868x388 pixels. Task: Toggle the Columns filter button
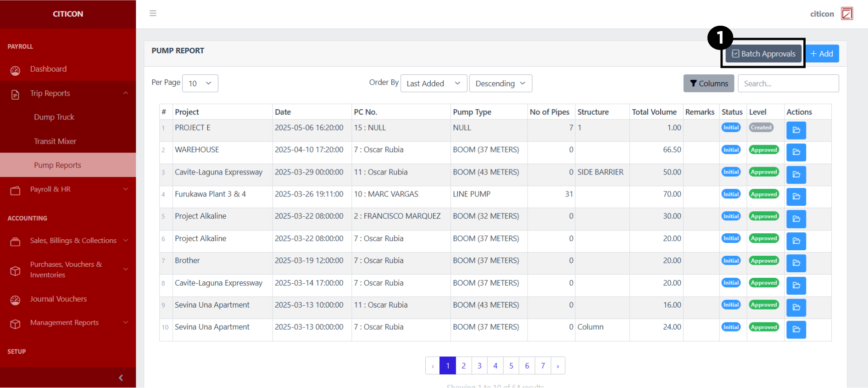coord(708,84)
